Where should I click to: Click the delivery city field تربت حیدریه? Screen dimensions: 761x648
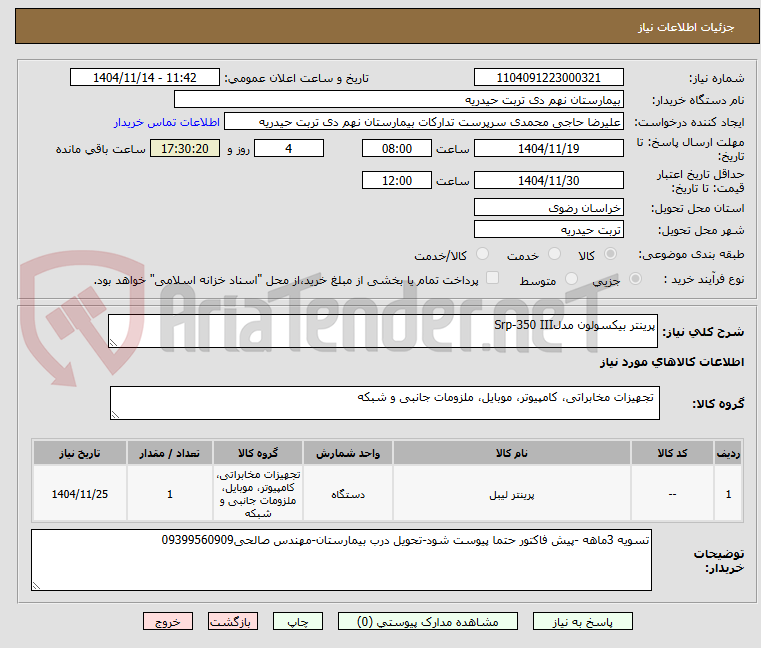coord(548,230)
